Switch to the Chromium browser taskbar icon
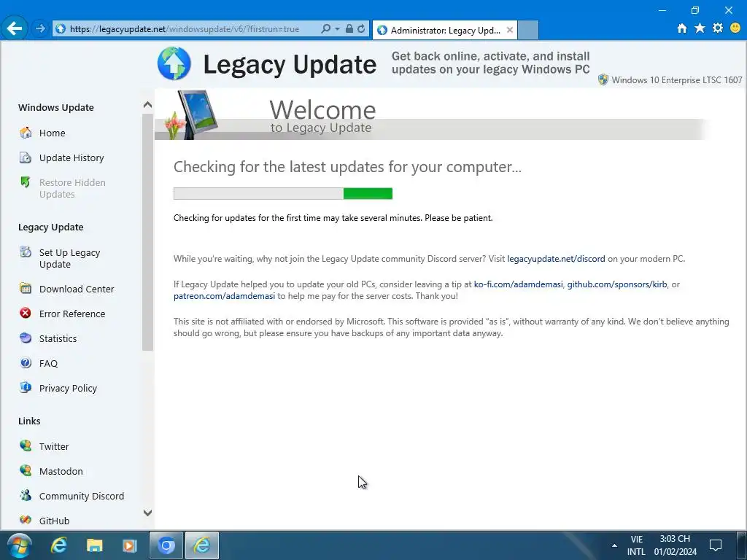The height and width of the screenshot is (560, 747). 166,545
